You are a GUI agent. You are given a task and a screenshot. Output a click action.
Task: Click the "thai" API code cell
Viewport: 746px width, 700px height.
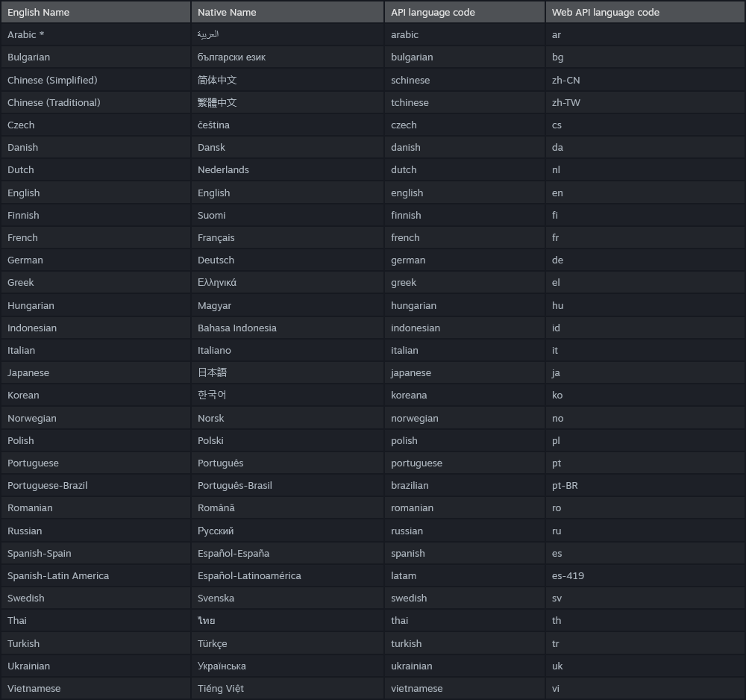click(464, 621)
